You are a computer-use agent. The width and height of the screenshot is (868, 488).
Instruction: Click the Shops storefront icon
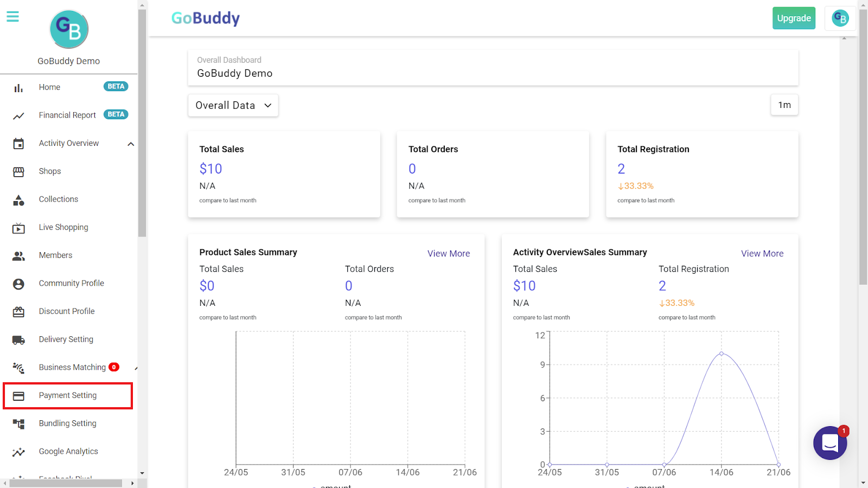pos(18,172)
